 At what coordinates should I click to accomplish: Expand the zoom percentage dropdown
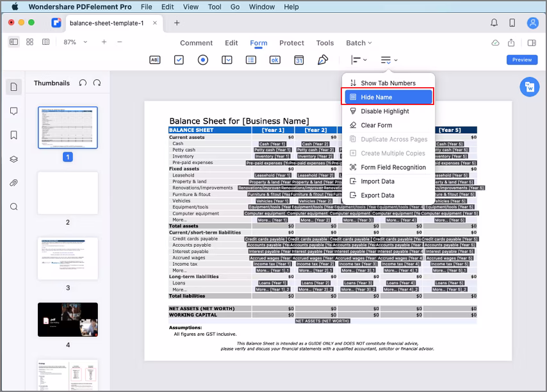coord(85,42)
